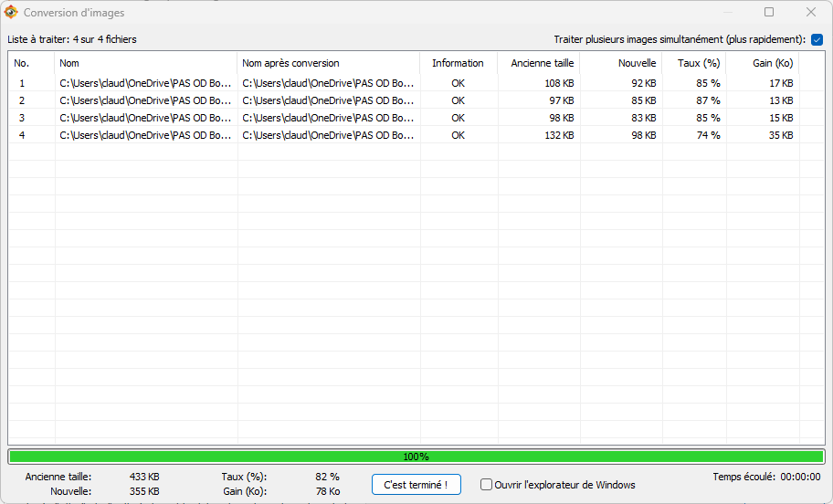Sort by Taux (%) column header
Screen dimensions: 833x504
click(699, 63)
